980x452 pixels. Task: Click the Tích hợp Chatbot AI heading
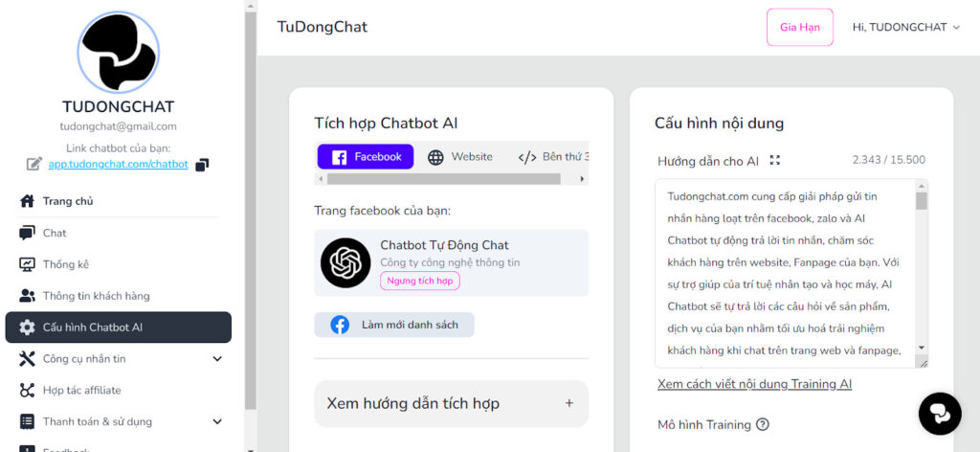(x=387, y=124)
